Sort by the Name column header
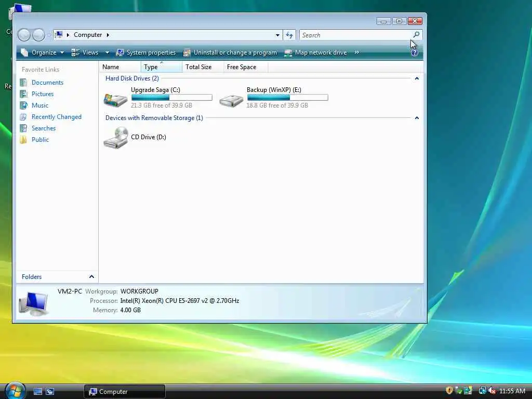Image resolution: width=532 pixels, height=399 pixels. pyautogui.click(x=120, y=67)
